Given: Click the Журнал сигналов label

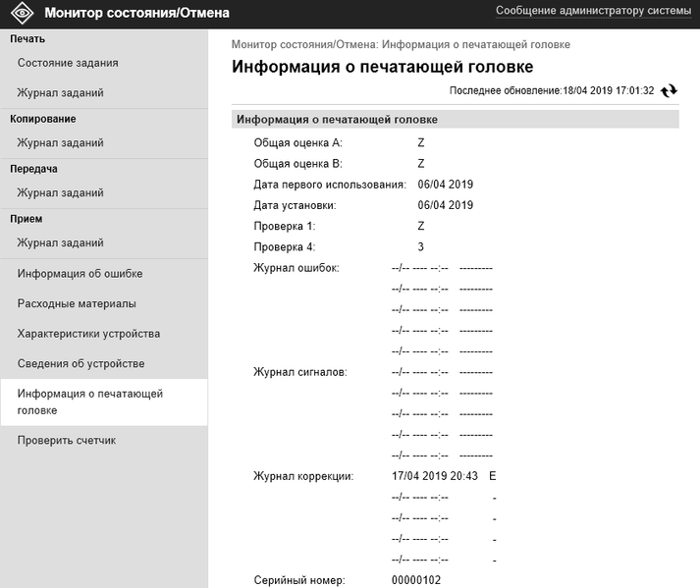Looking at the screenshot, I should coord(300,372).
